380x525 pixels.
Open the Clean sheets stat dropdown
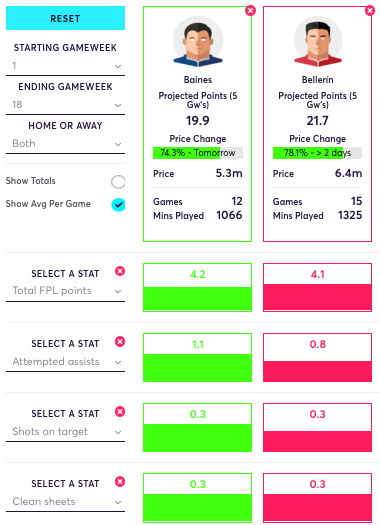pos(65,502)
